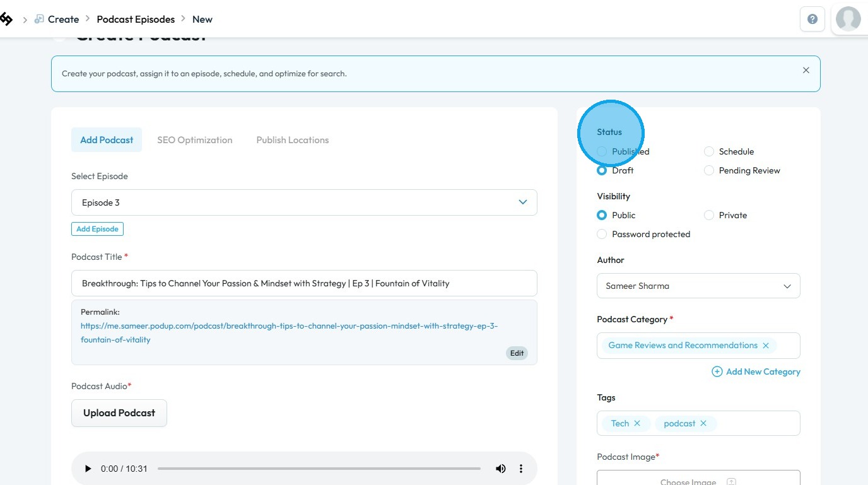
Task: Set visibility to Private
Action: 709,215
